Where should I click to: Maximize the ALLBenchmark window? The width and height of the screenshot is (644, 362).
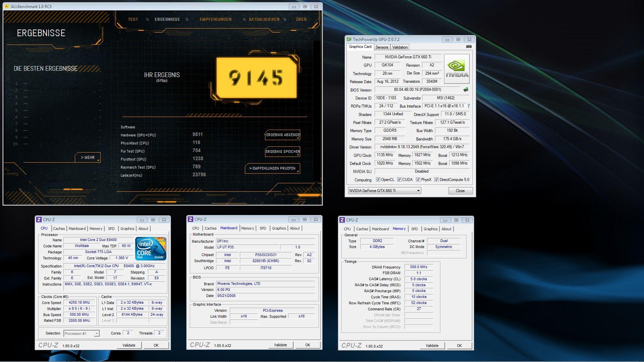[305, 6]
